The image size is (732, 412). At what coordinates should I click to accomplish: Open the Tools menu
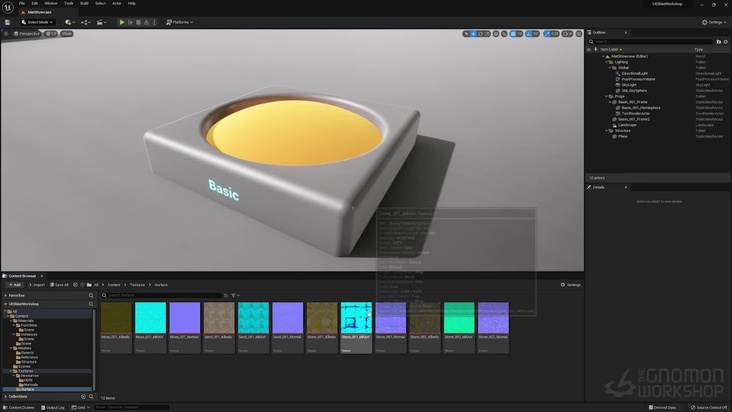(68, 3)
